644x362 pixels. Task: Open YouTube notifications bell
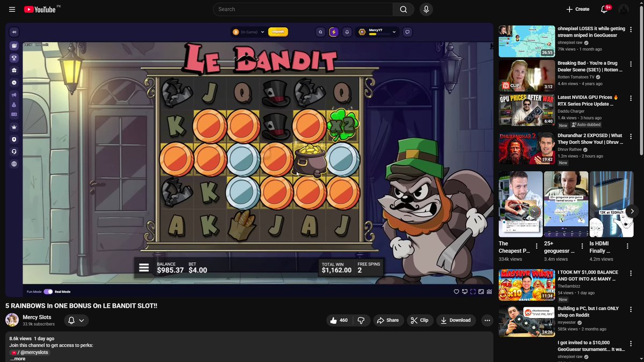604,9
